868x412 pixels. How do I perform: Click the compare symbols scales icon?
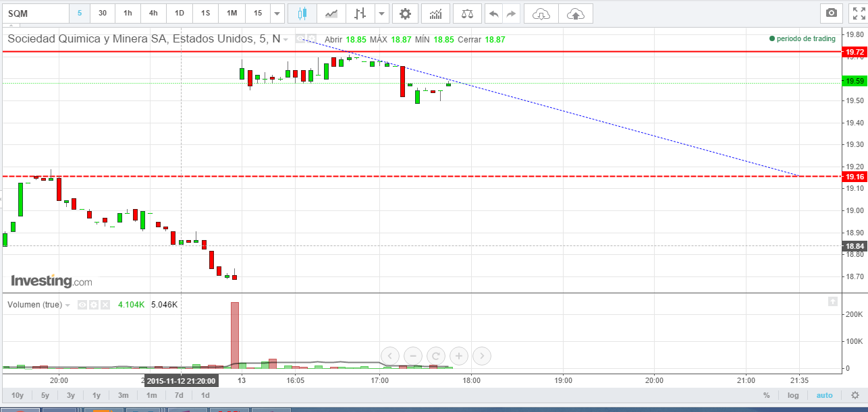467,13
